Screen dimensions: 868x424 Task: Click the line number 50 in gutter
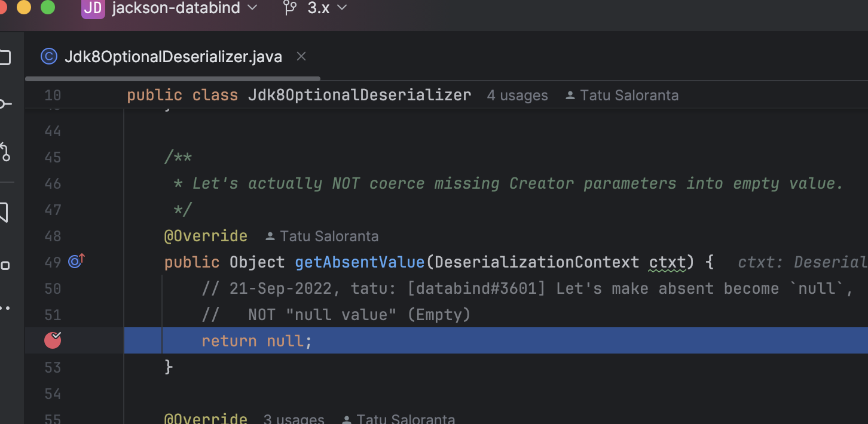[x=53, y=288]
